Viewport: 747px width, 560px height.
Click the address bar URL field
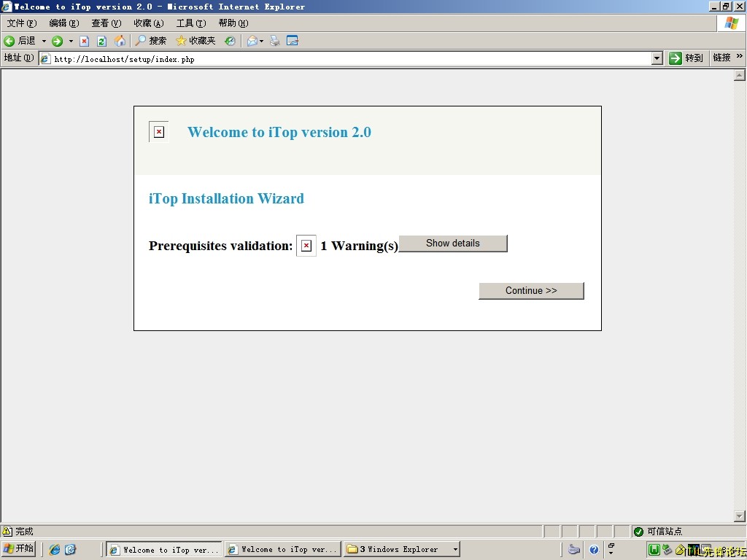pos(351,59)
